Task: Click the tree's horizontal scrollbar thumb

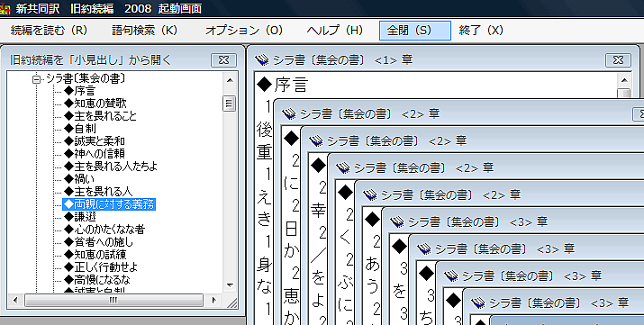Action: tap(113, 301)
